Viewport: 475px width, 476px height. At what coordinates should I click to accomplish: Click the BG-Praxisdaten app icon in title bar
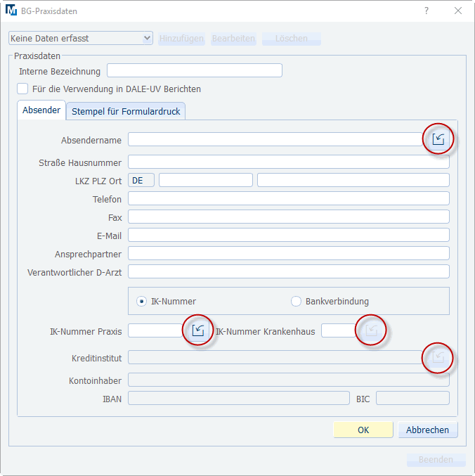(12, 11)
